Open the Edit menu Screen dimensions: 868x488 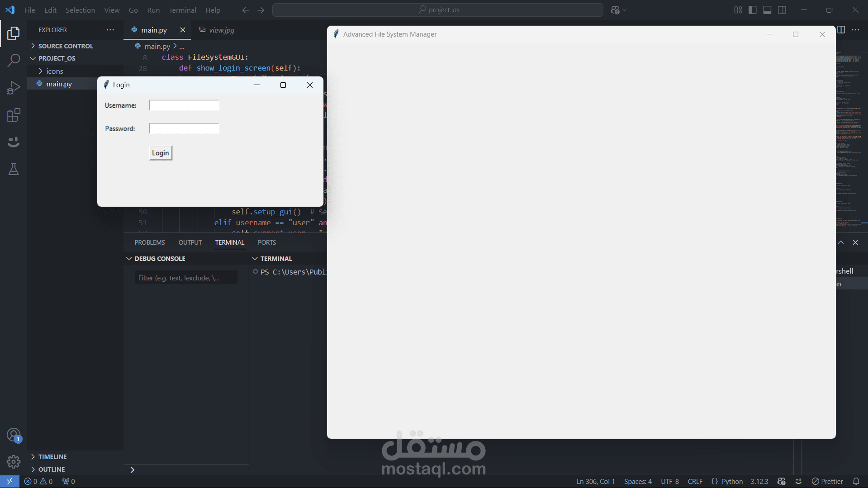(50, 10)
